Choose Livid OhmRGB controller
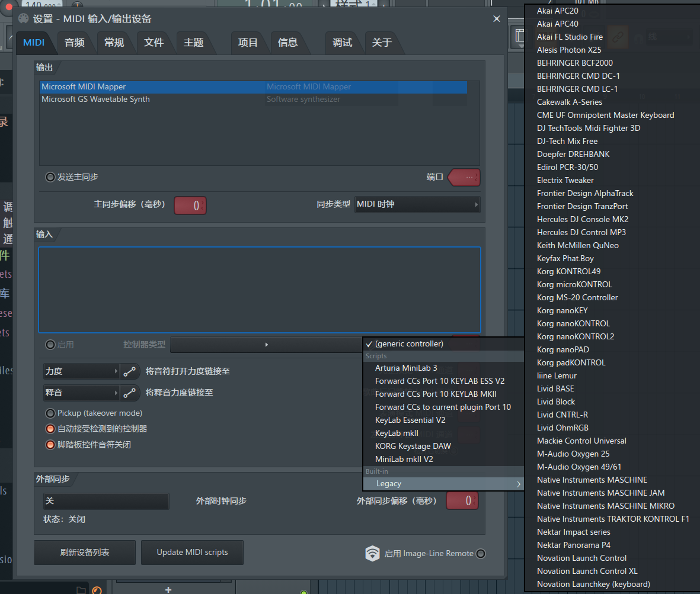Image resolution: width=700 pixels, height=594 pixels. [612, 428]
